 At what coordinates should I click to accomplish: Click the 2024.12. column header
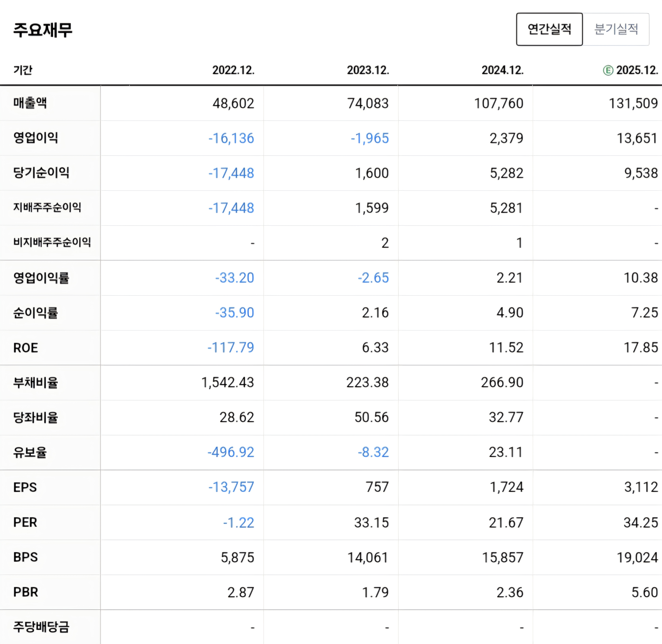(503, 70)
